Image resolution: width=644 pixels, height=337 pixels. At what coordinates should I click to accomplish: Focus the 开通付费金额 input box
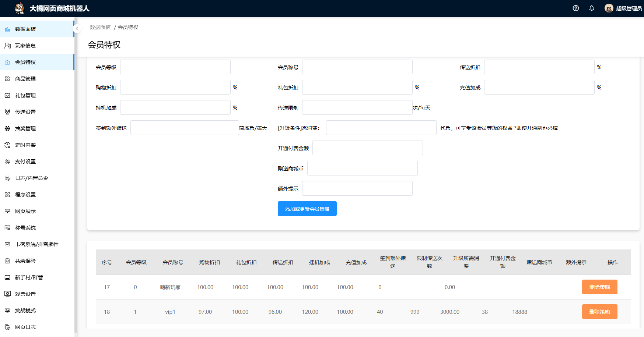[x=367, y=148]
